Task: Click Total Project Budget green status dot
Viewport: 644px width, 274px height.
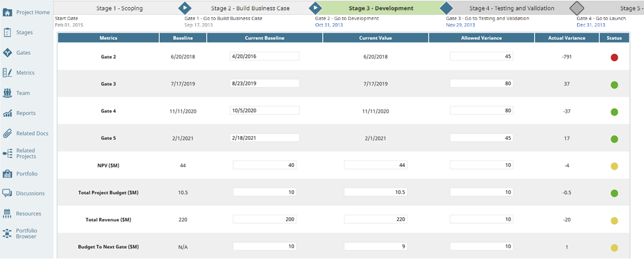Action: click(x=614, y=193)
